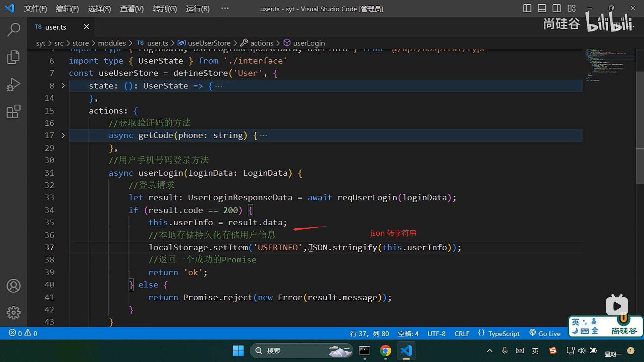Screen dimensions: 644x362
Task: Open the Accounts icon in the activity bar
Action: tap(13, 286)
